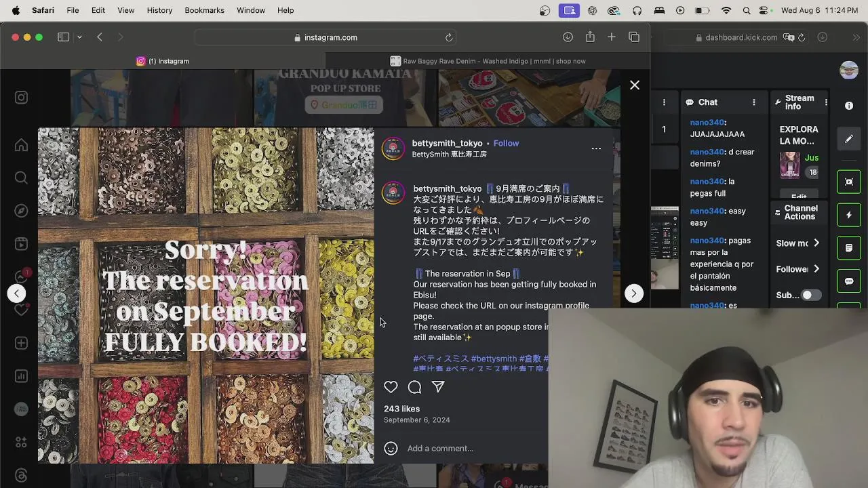Click user avatar in Kick dashboard
Screen dimensions: 868x488
(x=848, y=70)
